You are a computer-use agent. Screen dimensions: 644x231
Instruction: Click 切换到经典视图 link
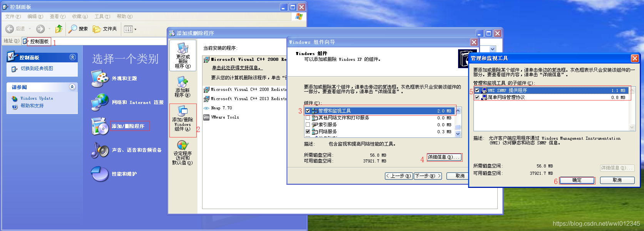click(37, 69)
